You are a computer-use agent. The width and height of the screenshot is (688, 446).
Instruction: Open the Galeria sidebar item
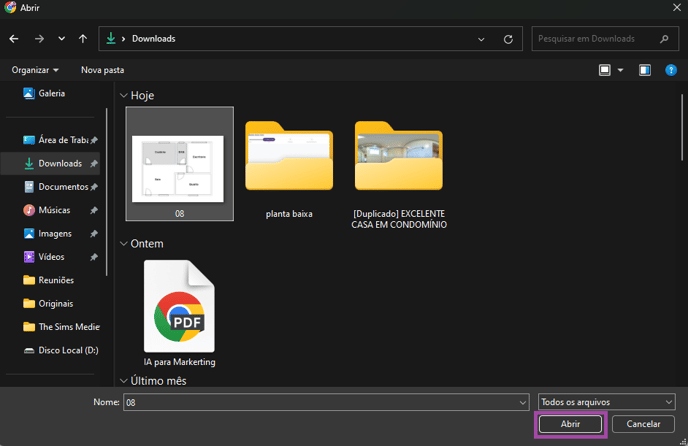(x=51, y=93)
